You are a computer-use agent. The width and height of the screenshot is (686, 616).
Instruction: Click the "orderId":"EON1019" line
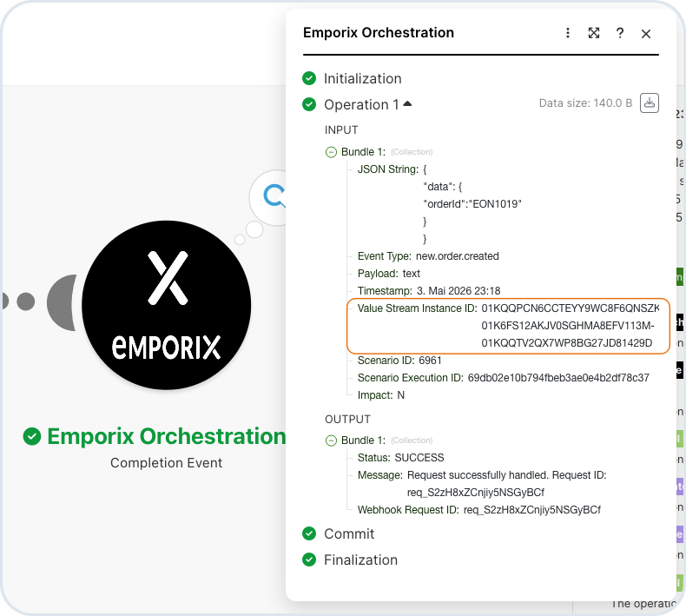[472, 204]
